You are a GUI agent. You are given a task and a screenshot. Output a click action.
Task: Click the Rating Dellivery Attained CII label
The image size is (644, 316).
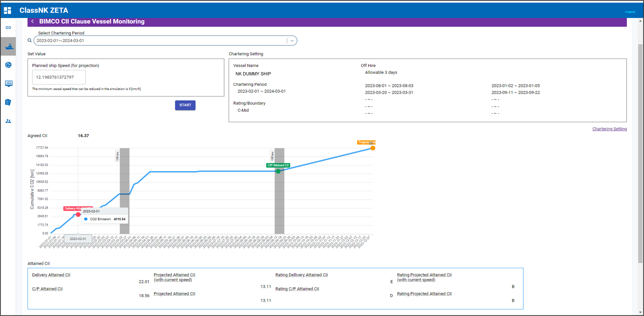click(x=302, y=275)
